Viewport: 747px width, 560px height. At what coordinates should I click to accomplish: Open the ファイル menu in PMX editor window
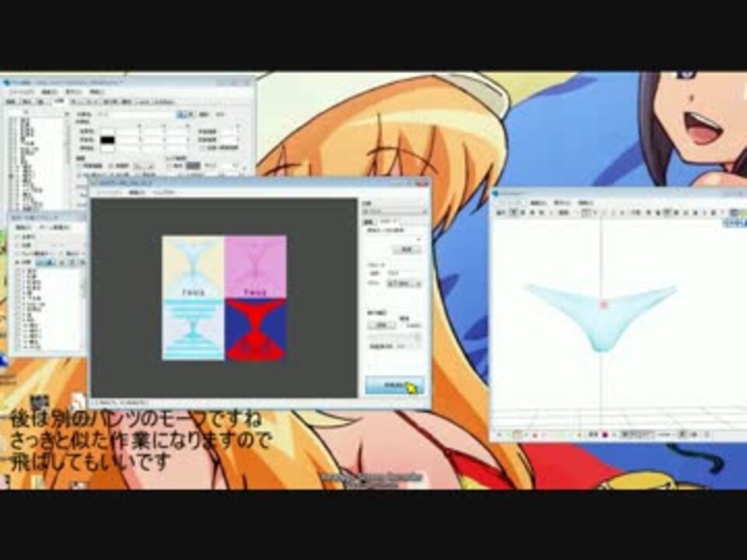pos(23,92)
